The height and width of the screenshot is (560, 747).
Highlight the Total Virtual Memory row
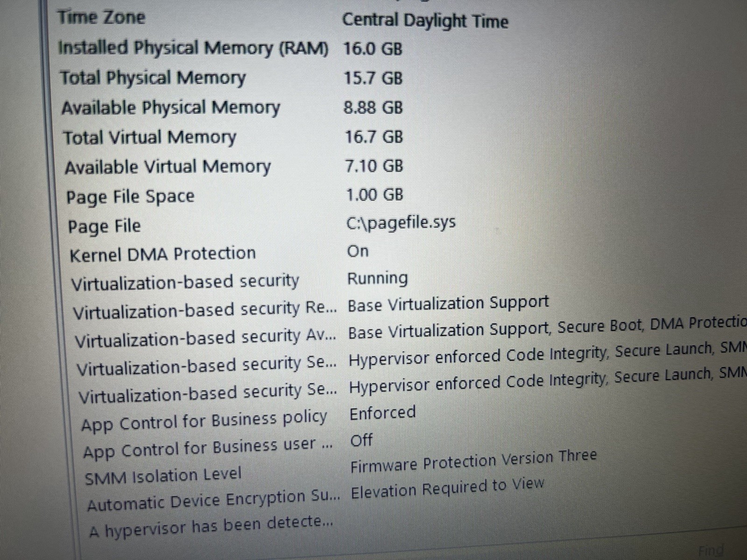click(x=233, y=137)
